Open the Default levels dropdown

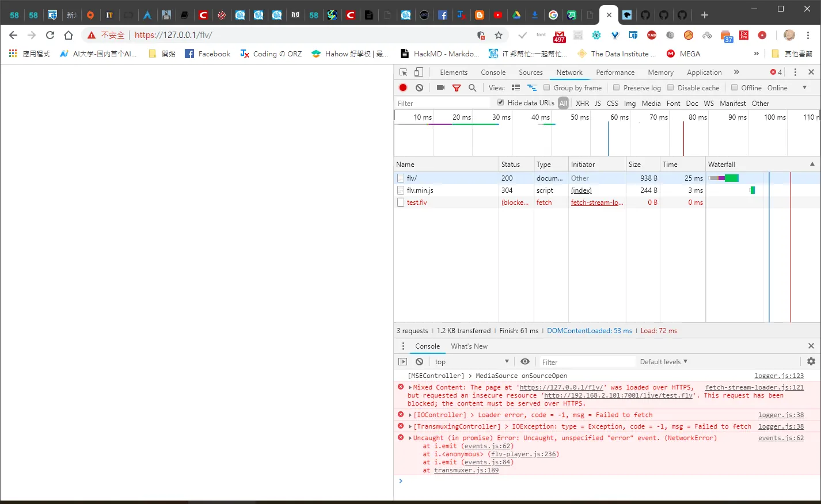(663, 361)
